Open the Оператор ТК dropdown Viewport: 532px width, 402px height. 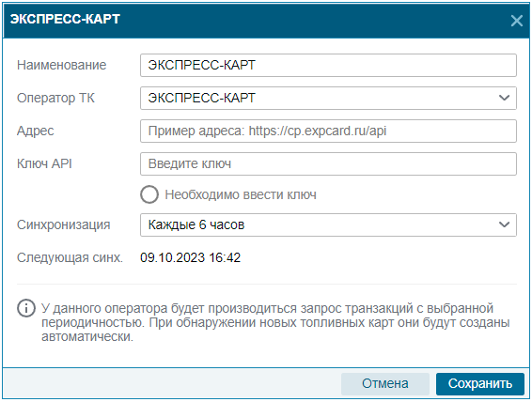click(328, 98)
